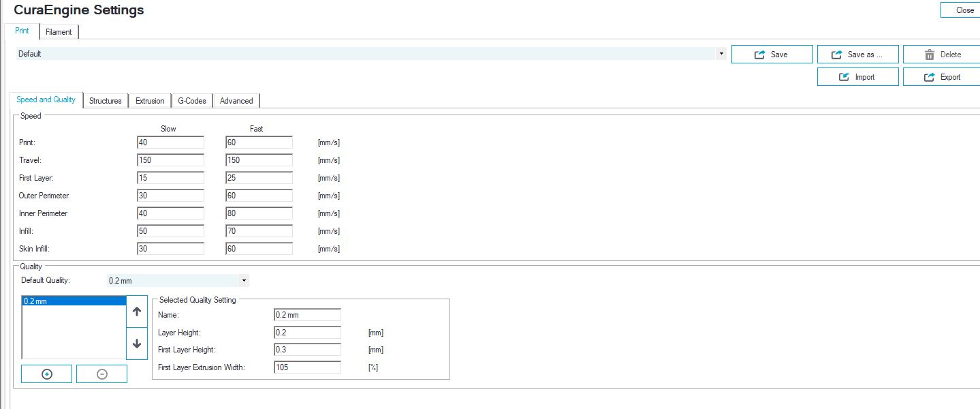Open the Structures tab
The height and width of the screenshot is (409, 980).
click(x=106, y=101)
